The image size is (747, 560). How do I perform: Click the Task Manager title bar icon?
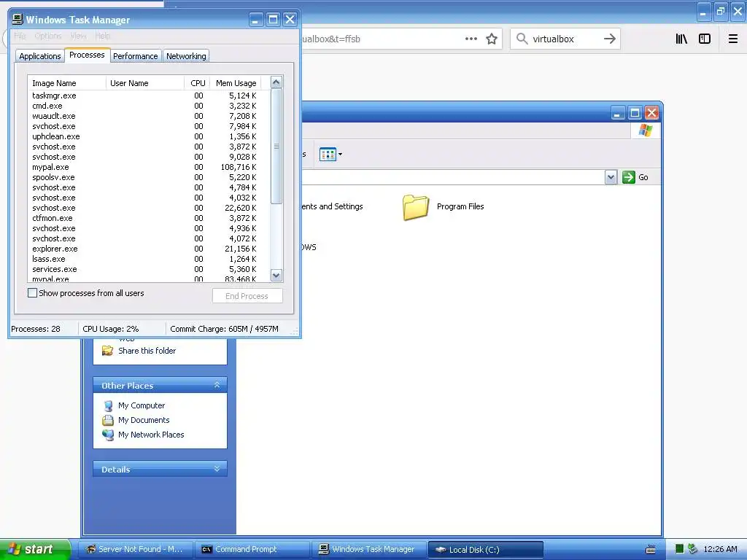[x=18, y=19]
